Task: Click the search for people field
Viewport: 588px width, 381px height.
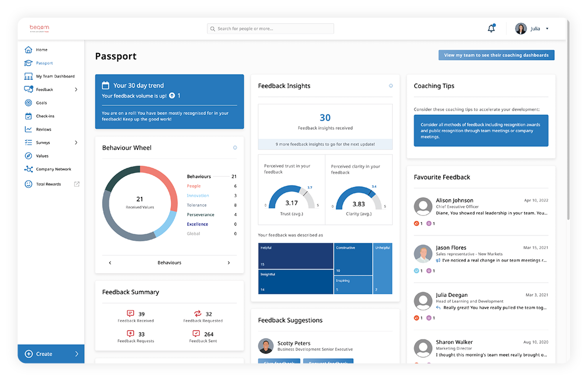Action: [x=270, y=29]
